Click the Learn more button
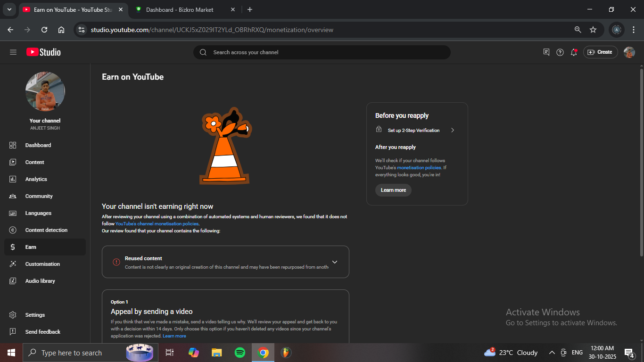644x362 pixels. coord(393,190)
